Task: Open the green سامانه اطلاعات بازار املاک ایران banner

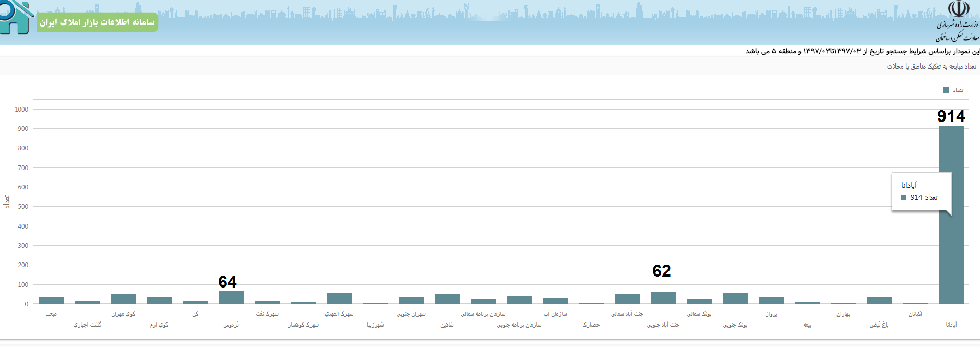Action: (x=98, y=22)
